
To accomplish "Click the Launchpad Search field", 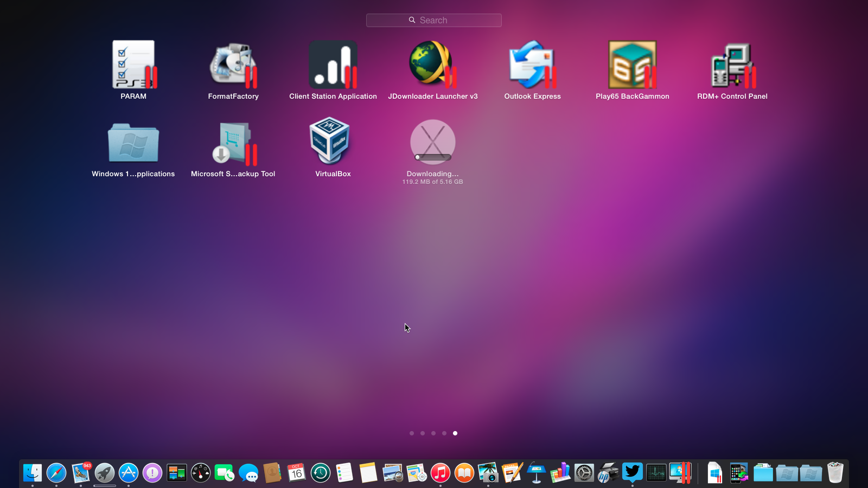I will [434, 20].
